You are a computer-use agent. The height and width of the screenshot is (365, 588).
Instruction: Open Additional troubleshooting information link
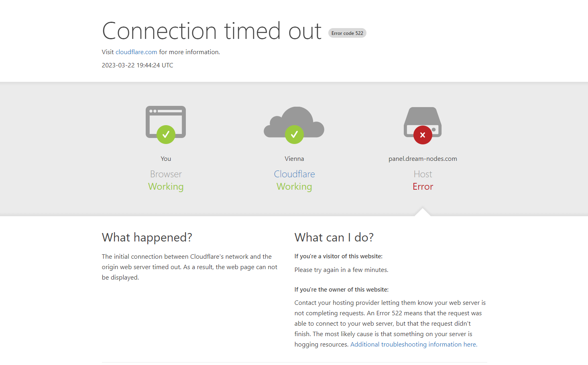point(414,345)
